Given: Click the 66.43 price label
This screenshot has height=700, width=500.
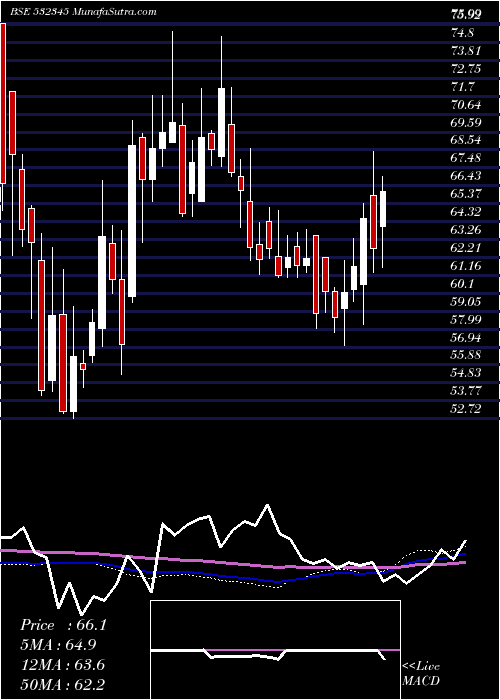Looking at the screenshot, I should (467, 176).
